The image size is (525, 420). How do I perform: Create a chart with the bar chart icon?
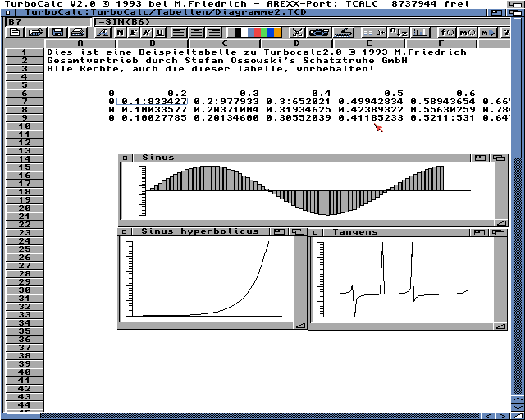pyautogui.click(x=420, y=33)
